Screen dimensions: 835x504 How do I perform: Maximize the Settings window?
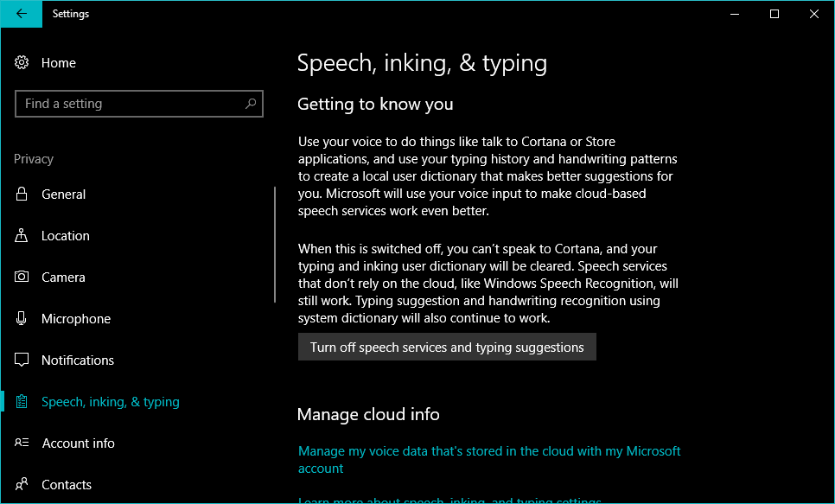click(x=774, y=14)
